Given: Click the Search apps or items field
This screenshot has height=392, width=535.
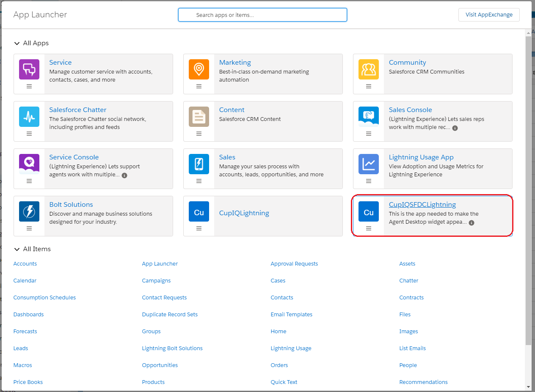Looking at the screenshot, I should [262, 15].
